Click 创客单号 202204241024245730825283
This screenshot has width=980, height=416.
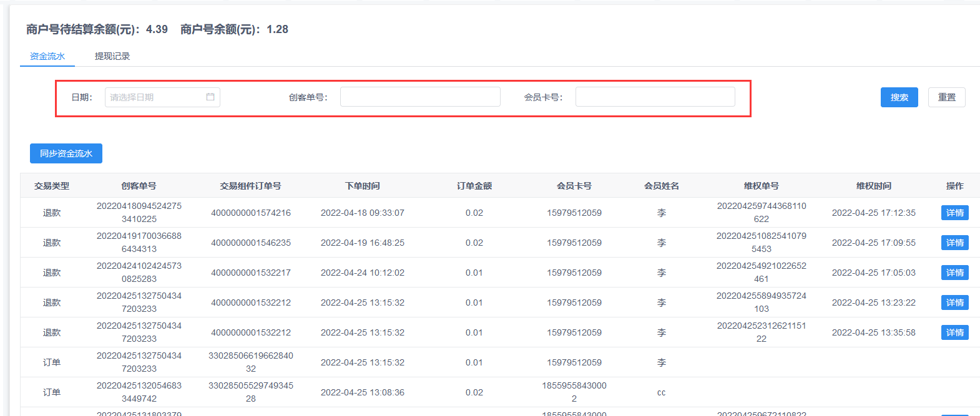click(x=139, y=273)
